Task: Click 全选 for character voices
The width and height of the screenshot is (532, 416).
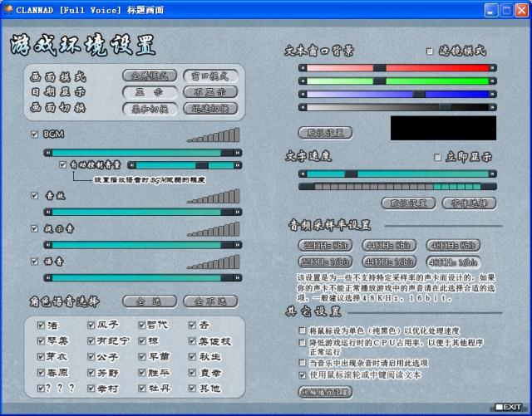Action: coord(150,301)
